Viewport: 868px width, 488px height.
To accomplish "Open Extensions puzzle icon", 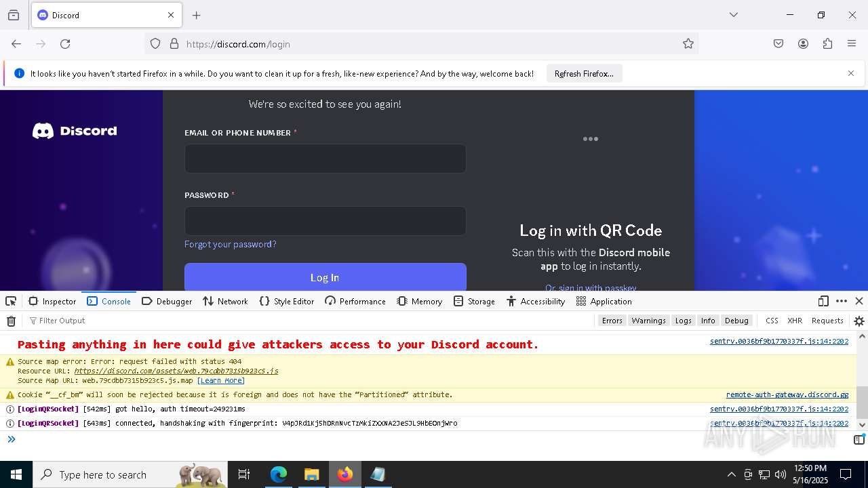I will [x=827, y=44].
